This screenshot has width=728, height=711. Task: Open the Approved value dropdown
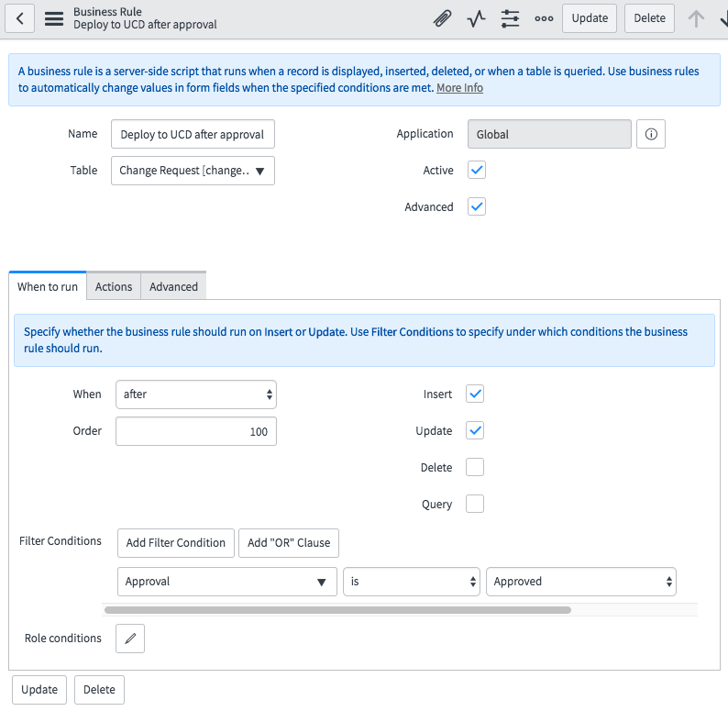[580, 582]
